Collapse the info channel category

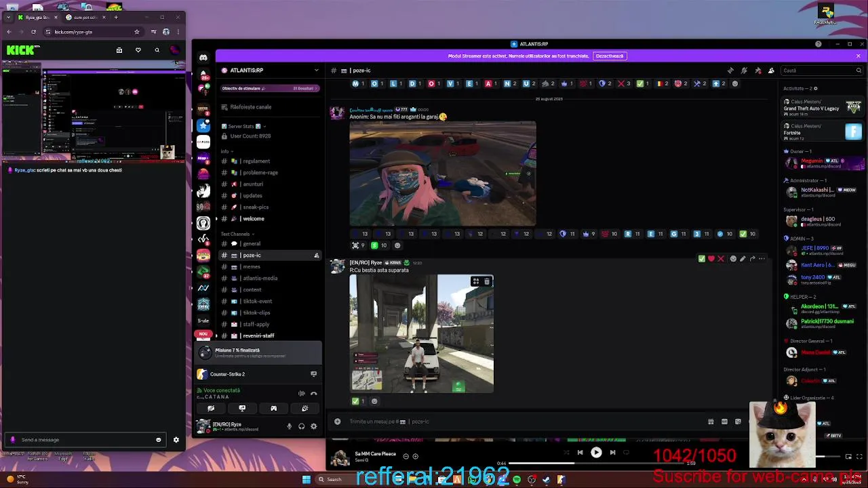[226, 151]
